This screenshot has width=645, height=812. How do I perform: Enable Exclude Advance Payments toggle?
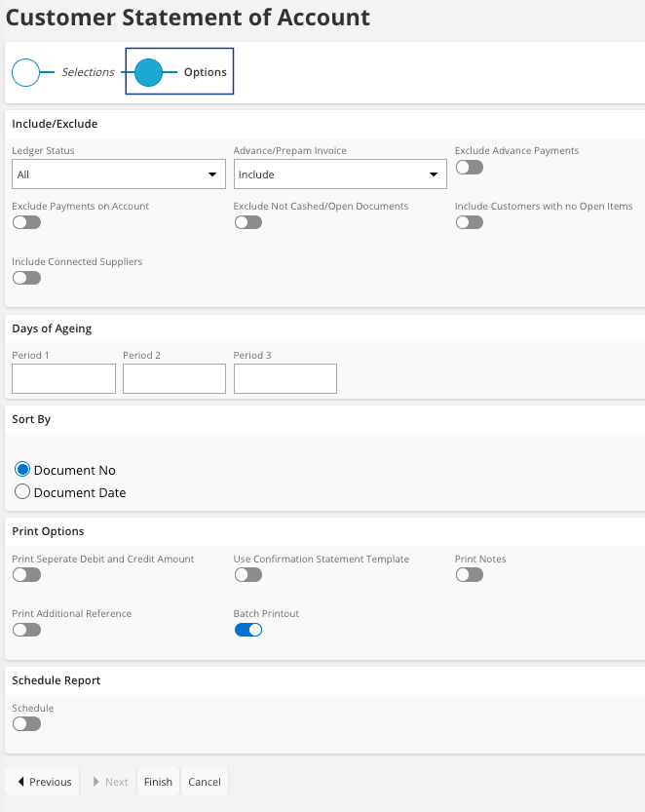pyautogui.click(x=469, y=168)
